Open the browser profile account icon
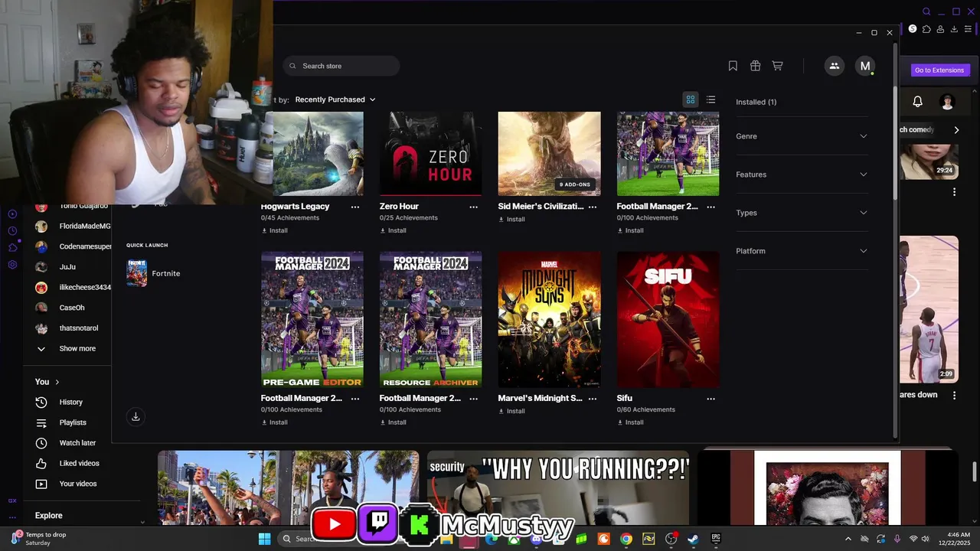The height and width of the screenshot is (551, 980). [940, 29]
